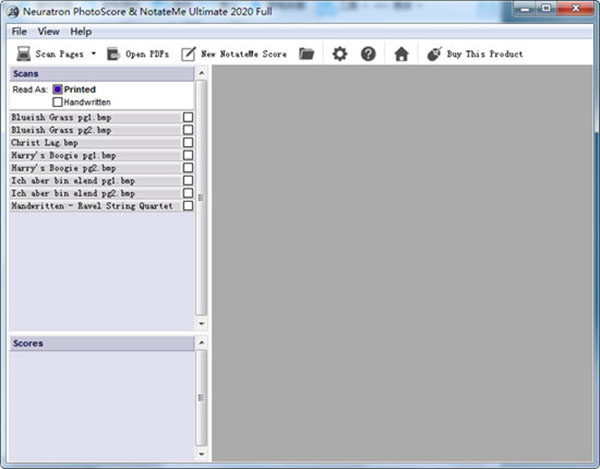The image size is (600, 469).
Task: Click Scans panel scroll up arrow
Action: coord(201,73)
